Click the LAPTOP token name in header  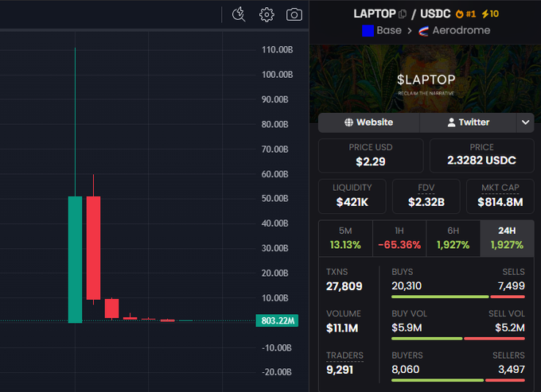tap(375, 14)
